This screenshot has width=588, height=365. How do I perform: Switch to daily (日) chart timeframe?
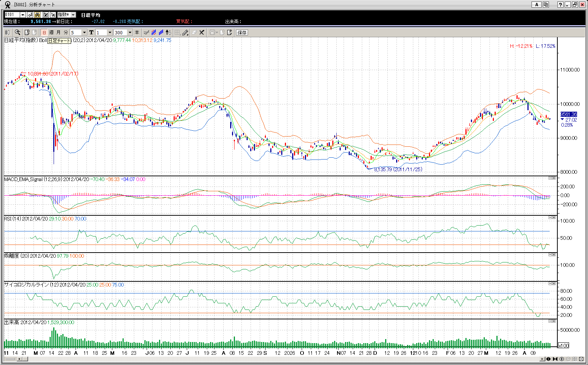(x=44, y=32)
